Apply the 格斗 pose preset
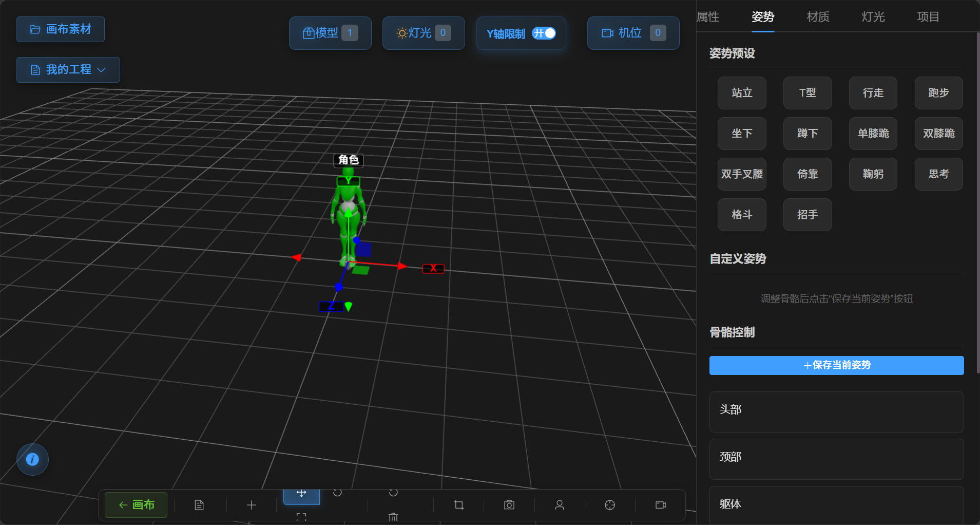This screenshot has height=525, width=980. tap(742, 215)
